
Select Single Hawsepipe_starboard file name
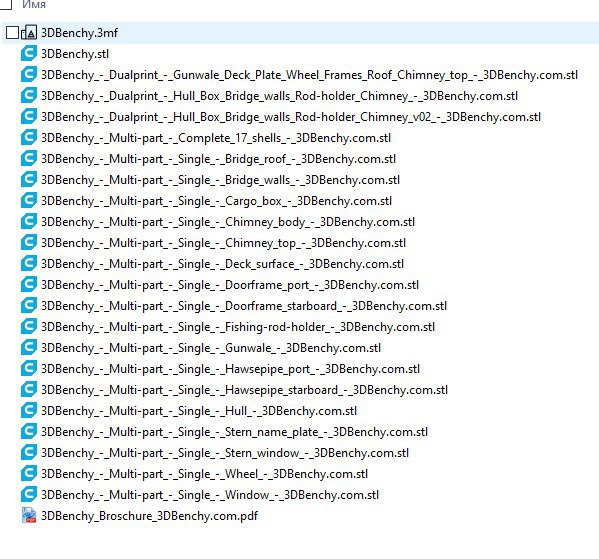click(244, 390)
